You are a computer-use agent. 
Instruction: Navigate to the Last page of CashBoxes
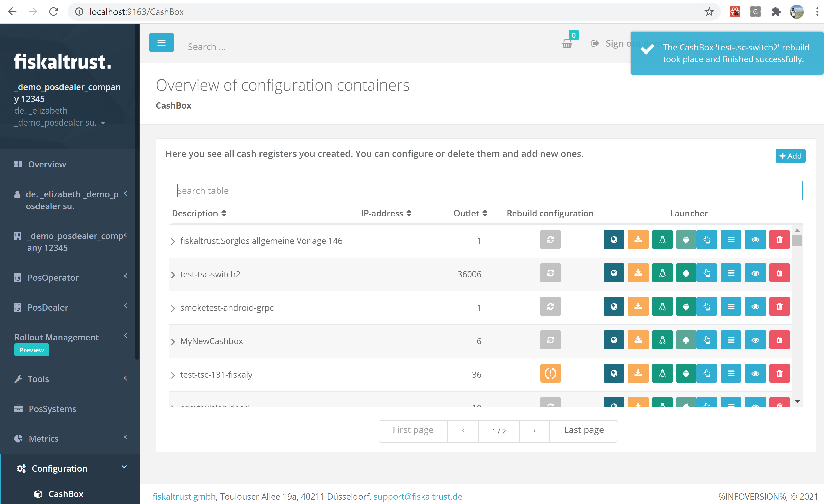584,430
